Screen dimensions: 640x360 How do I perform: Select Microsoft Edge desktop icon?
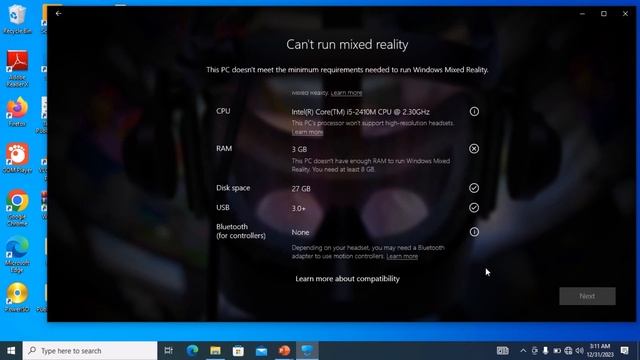pos(17,254)
